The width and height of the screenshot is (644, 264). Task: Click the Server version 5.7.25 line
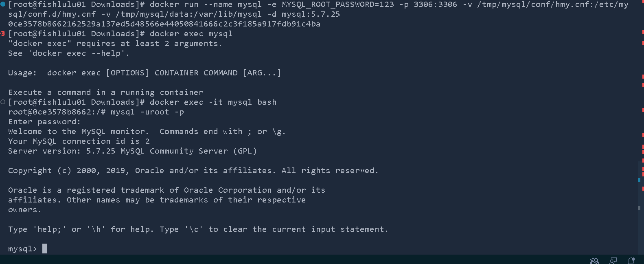(132, 151)
